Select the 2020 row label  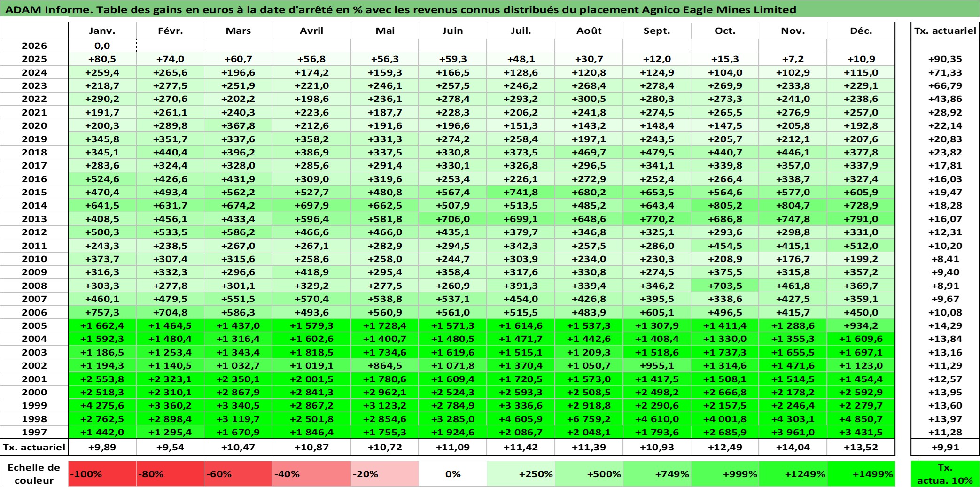34,125
